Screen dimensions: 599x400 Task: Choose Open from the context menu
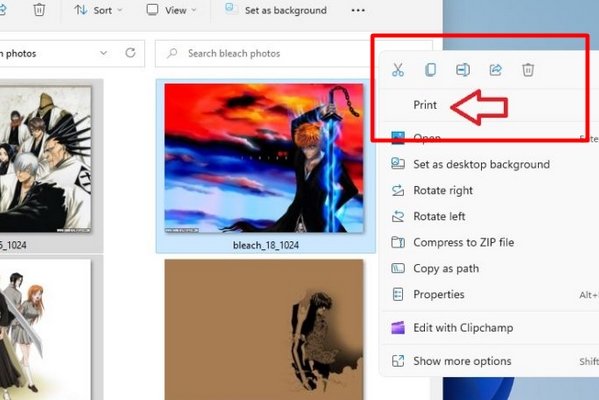click(x=427, y=138)
